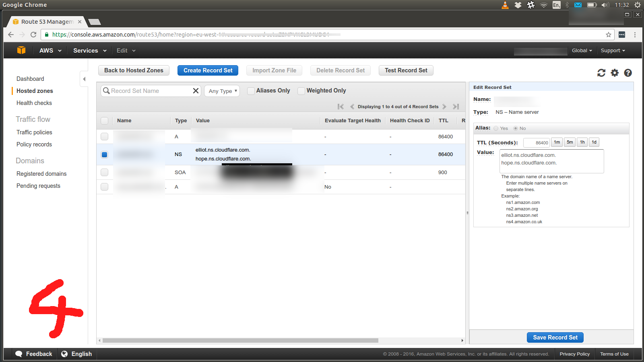Viewport: 644px width, 362px height.
Task: Click the secure padlock icon in address bar
Action: [47, 35]
